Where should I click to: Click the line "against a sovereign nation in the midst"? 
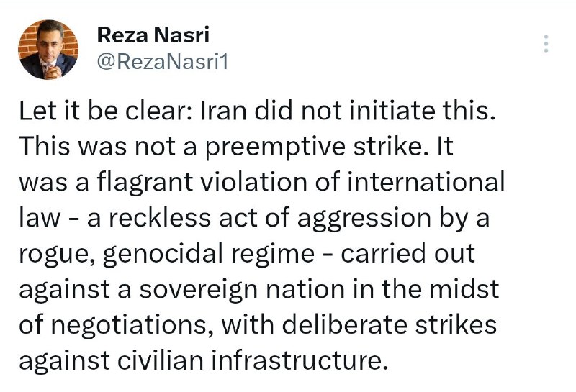coord(258,289)
